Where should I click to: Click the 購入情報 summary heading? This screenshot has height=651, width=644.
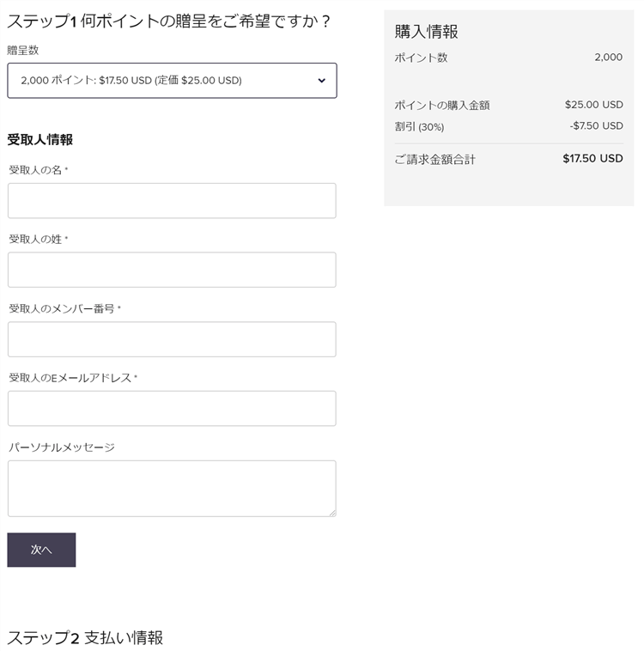(426, 32)
